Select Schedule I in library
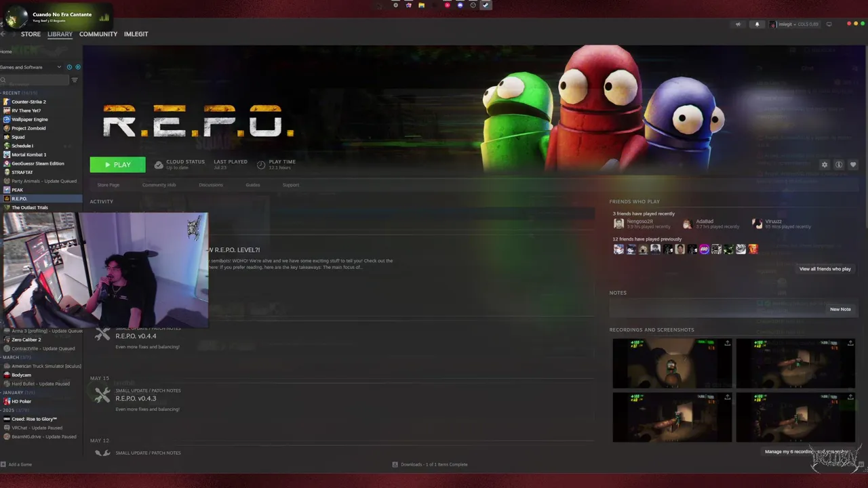Viewport: 868px width, 488px height. (22, 146)
